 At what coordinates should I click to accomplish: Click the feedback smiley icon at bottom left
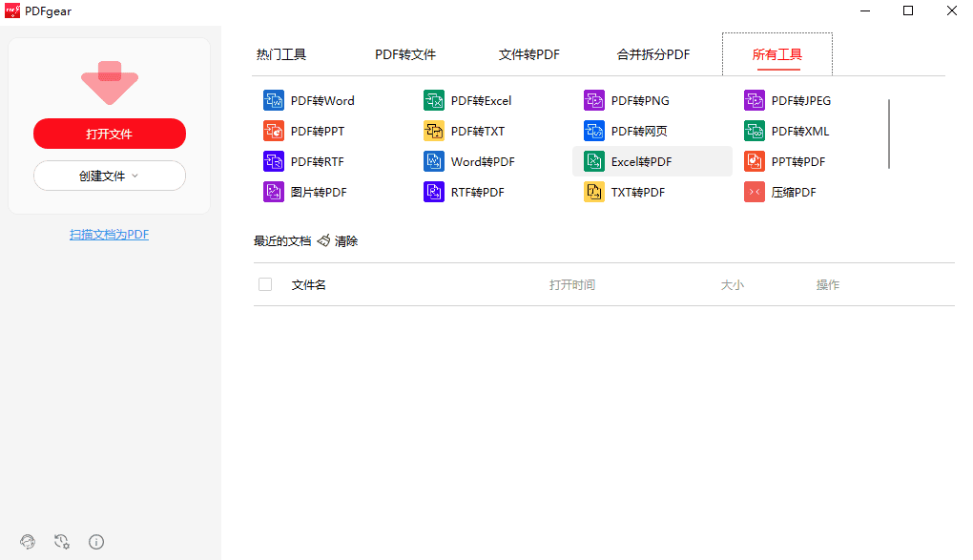pos(27,542)
